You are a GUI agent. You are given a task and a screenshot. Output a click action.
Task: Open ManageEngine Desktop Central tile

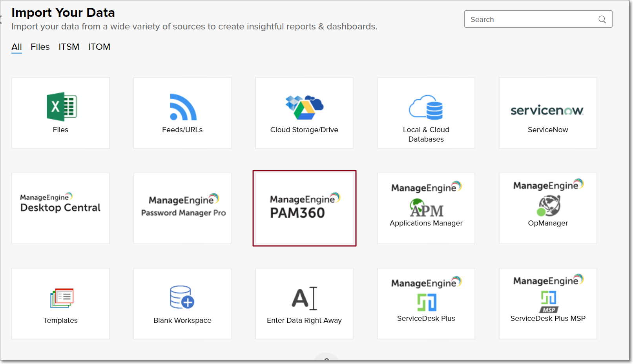(x=60, y=208)
